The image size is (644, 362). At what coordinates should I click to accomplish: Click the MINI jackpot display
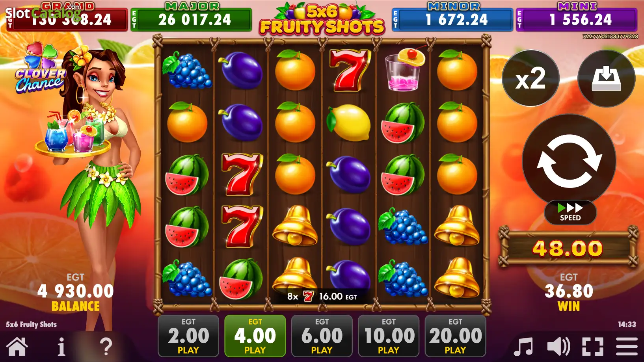(x=577, y=18)
